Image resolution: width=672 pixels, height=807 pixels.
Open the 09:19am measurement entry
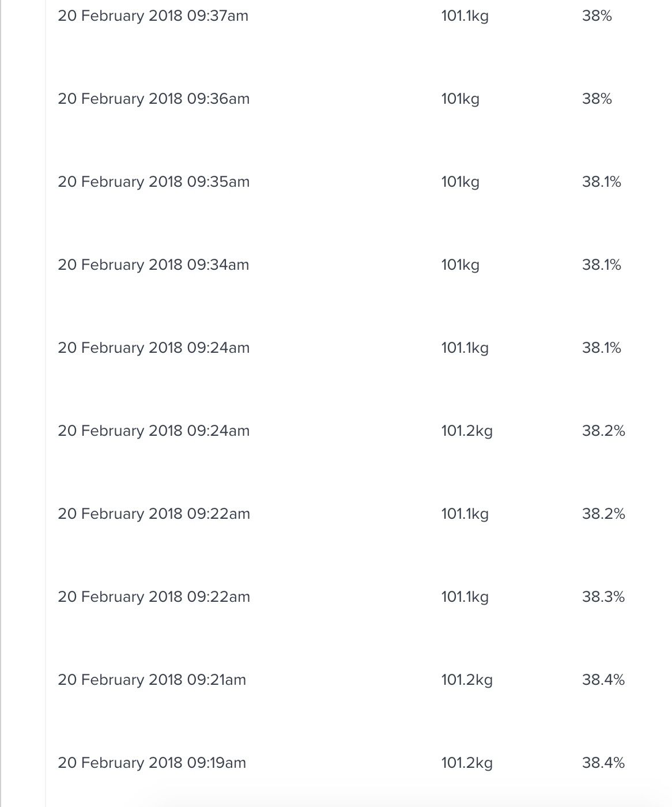click(x=152, y=763)
